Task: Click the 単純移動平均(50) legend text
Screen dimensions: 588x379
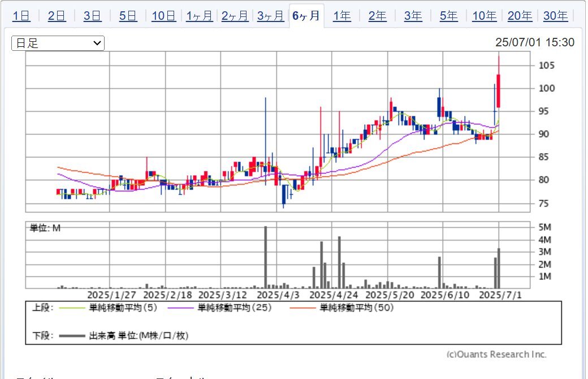Action: point(357,308)
